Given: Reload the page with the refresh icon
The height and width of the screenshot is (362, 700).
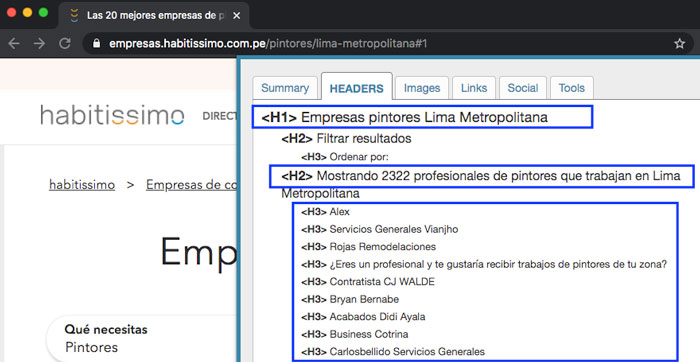Looking at the screenshot, I should 65,43.
